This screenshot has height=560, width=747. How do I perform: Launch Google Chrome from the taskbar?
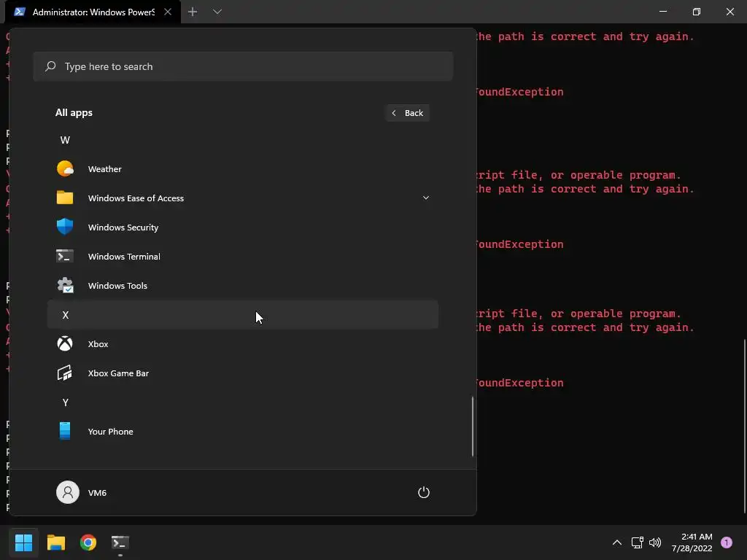(88, 542)
